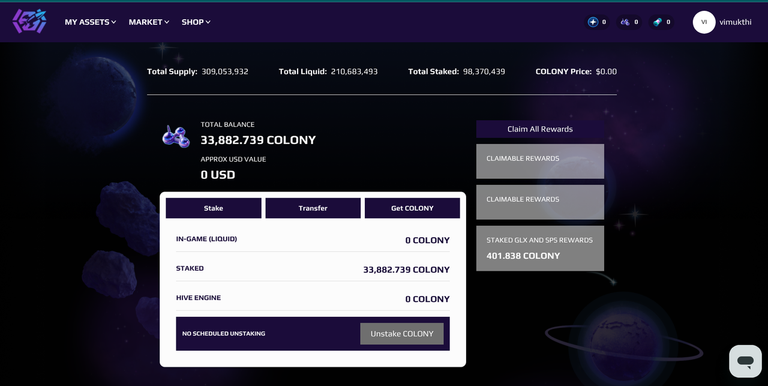This screenshot has width=768, height=386.
Task: Click NO SCHEDULED UNSTAKING text
Action: (223, 334)
